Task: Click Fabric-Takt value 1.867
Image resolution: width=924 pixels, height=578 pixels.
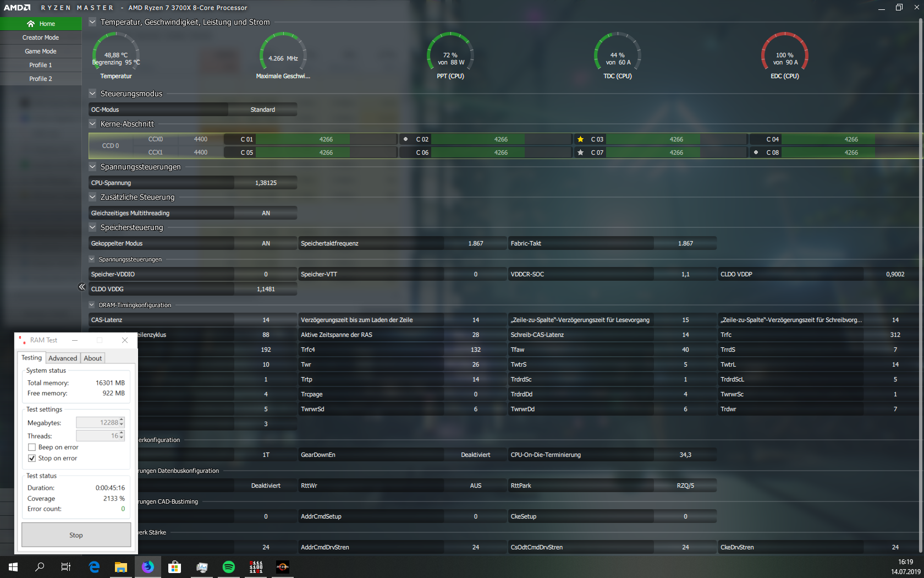Action: [x=685, y=243]
